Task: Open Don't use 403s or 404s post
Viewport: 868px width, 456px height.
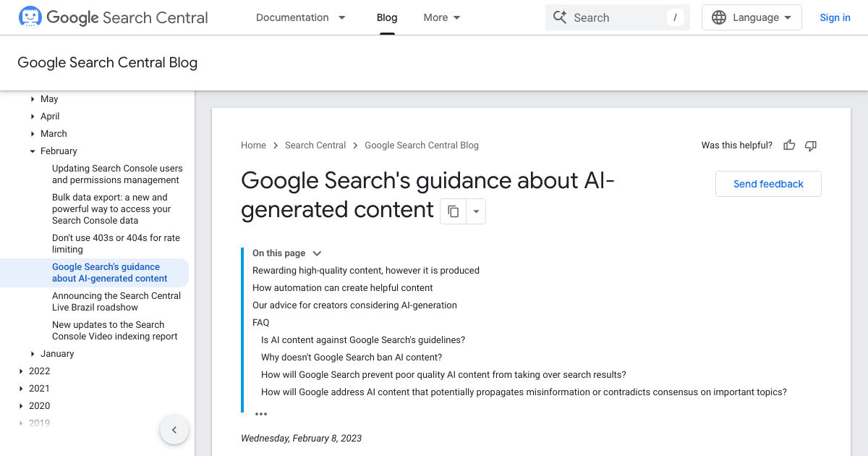Action: (116, 244)
